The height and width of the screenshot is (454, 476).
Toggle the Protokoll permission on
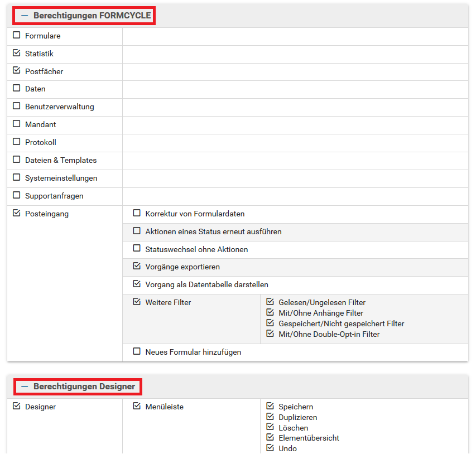click(16, 142)
